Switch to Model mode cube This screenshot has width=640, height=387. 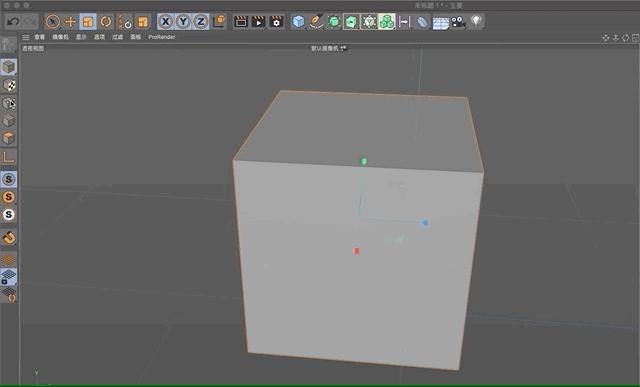click(x=9, y=67)
